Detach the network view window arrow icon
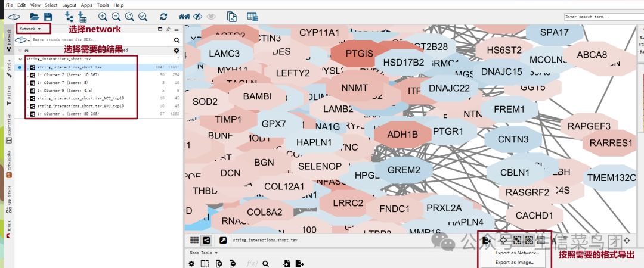644x268 pixels. (x=222, y=240)
